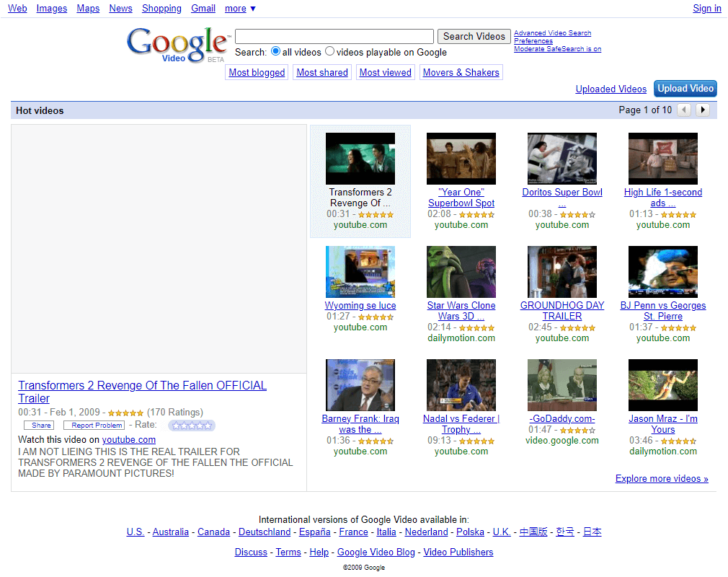Open the Preferences link
Viewport: 728px width, 577px height.
[533, 41]
